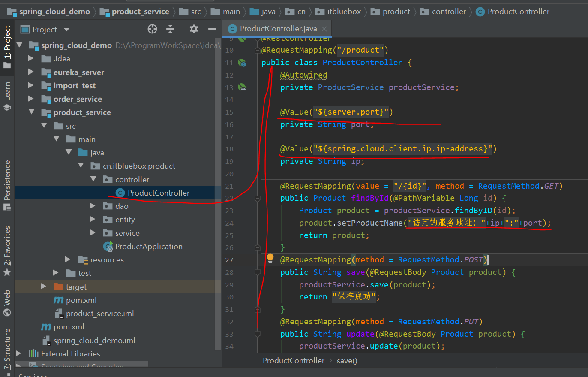Toggle the code fold marker at line 22
Viewport: 588px width, 377px height.
click(x=257, y=199)
